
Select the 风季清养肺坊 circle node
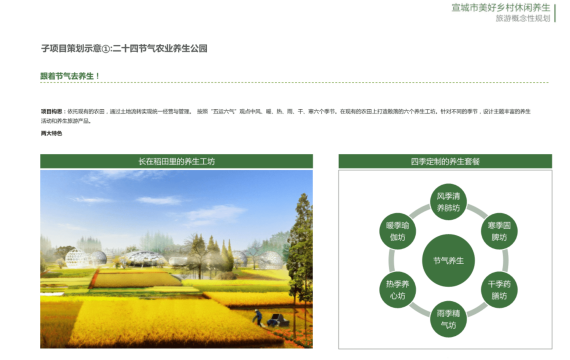pyautogui.click(x=448, y=202)
